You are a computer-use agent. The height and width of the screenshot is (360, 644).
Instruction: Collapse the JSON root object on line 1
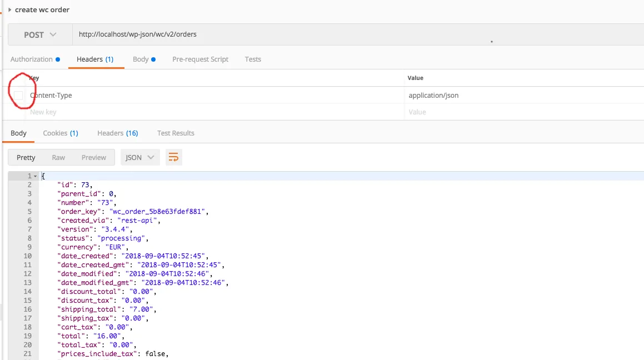tap(36, 176)
